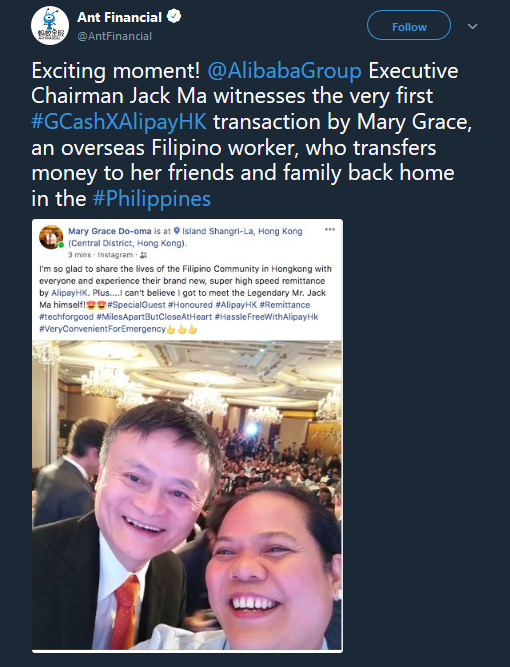Open the tweet options chevron menu
Image resolution: width=510 pixels, height=667 pixels.
[x=473, y=26]
